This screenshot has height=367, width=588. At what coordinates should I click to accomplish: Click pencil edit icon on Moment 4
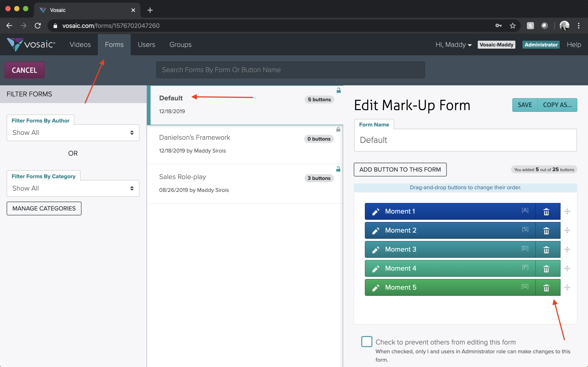(x=376, y=268)
